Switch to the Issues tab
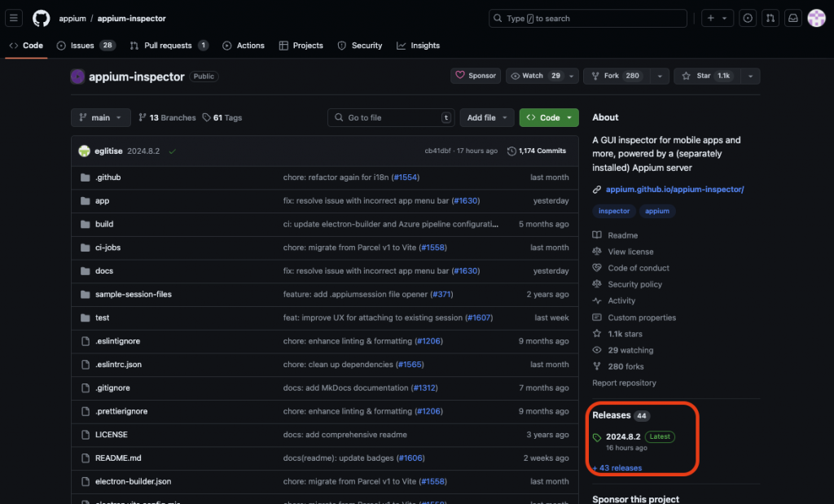 [x=86, y=46]
